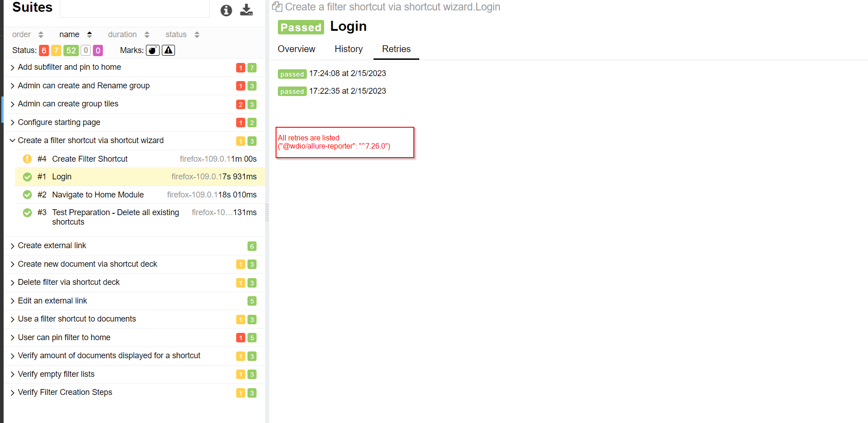Toggle passed status filter showing 52
The width and height of the screenshot is (868, 423).
click(x=71, y=50)
